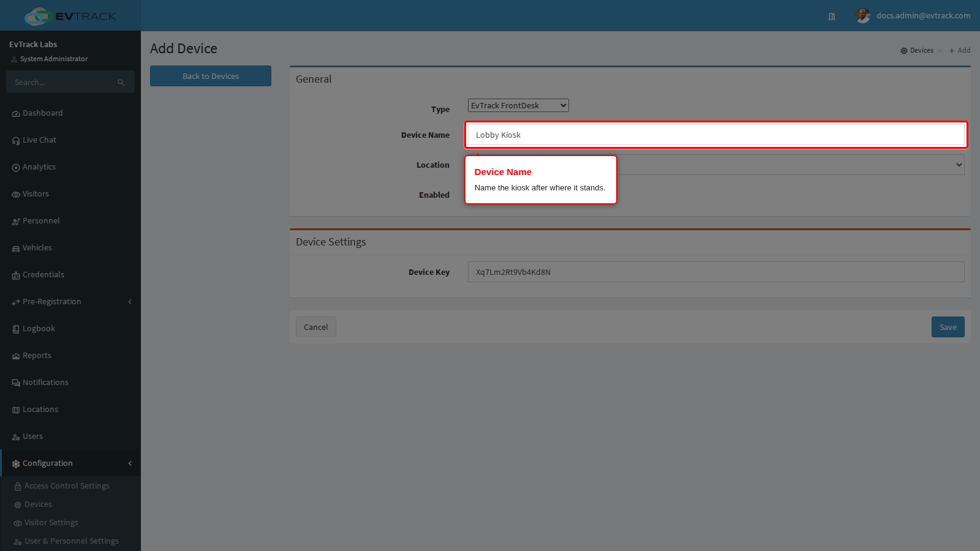Image resolution: width=980 pixels, height=551 pixels.
Task: Click the Vehicles car icon
Action: 16,249
